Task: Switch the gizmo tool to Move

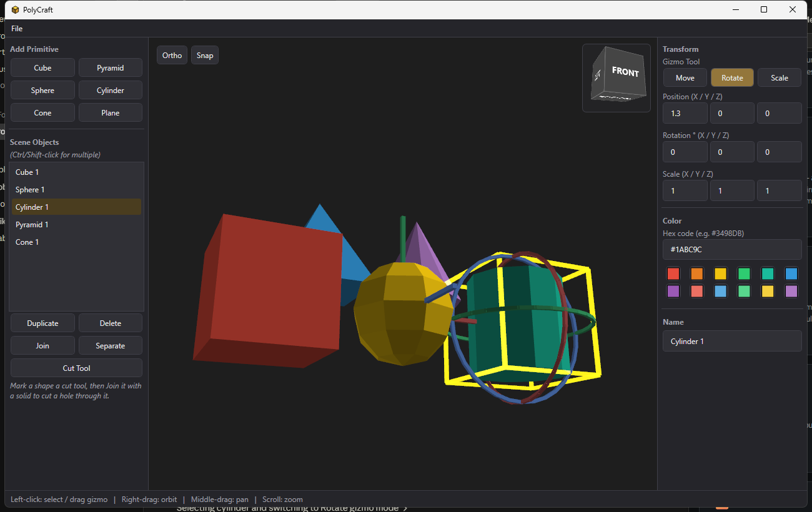Action: click(x=685, y=77)
